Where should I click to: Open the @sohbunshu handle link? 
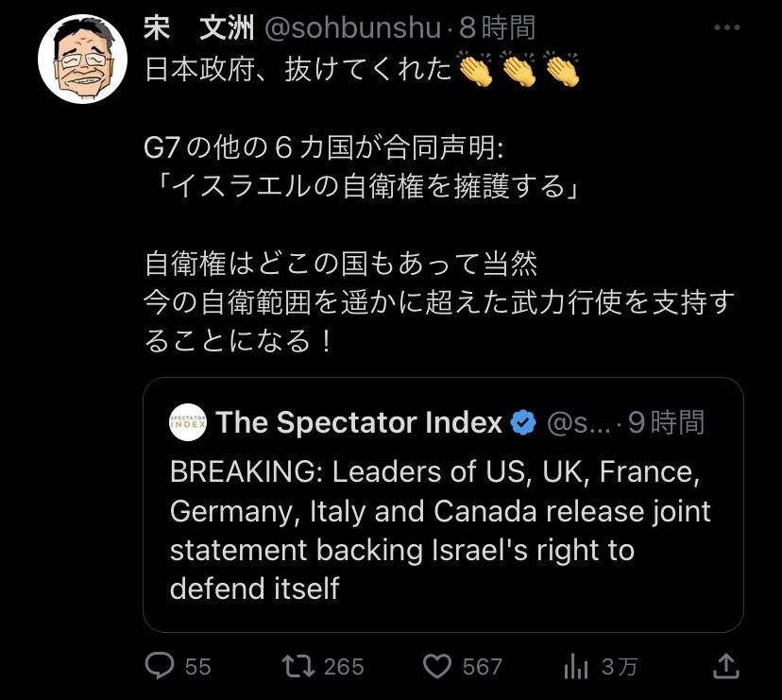click(352, 29)
